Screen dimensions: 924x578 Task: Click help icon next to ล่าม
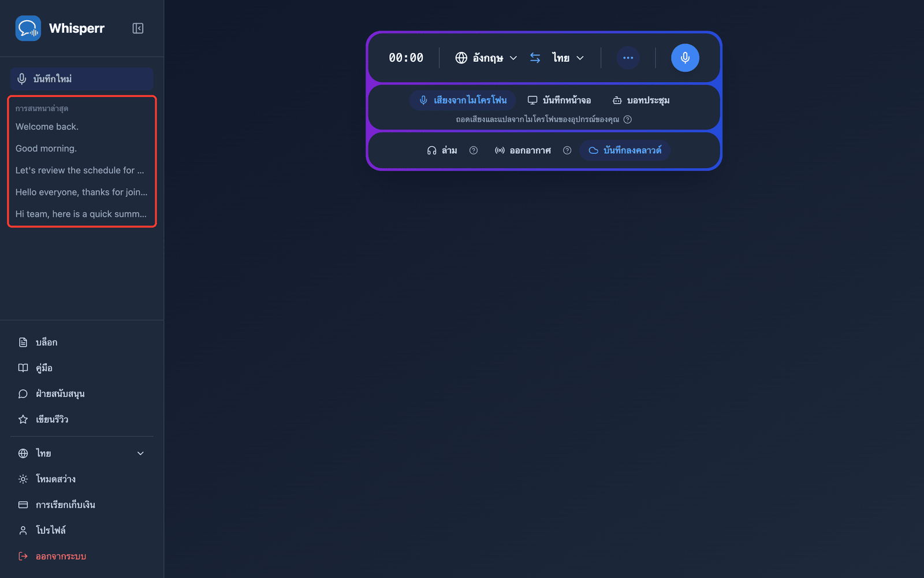tap(474, 150)
